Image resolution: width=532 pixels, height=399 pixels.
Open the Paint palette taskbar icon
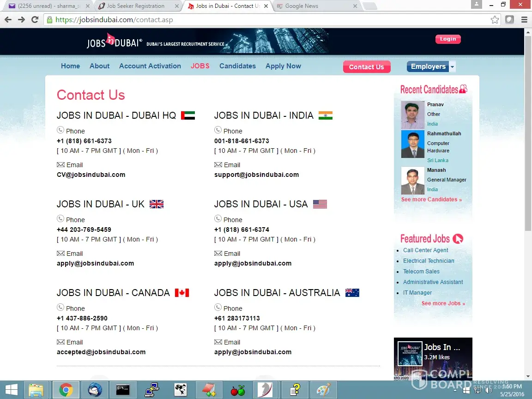323,390
